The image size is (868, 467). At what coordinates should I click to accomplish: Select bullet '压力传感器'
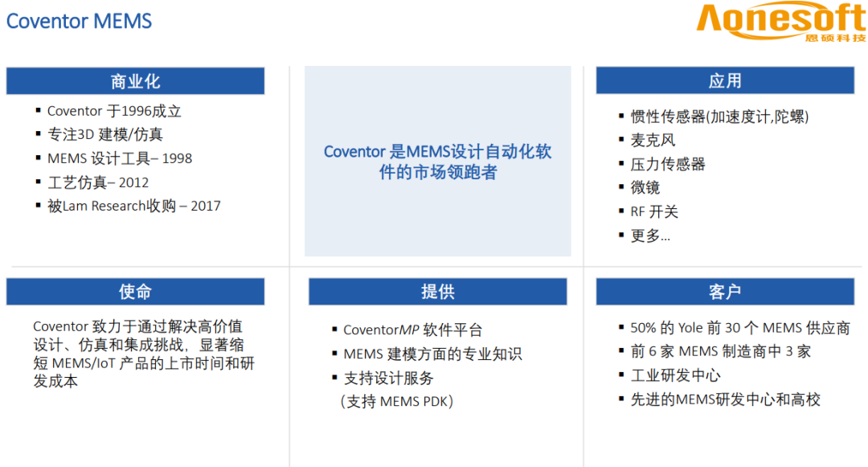668,164
